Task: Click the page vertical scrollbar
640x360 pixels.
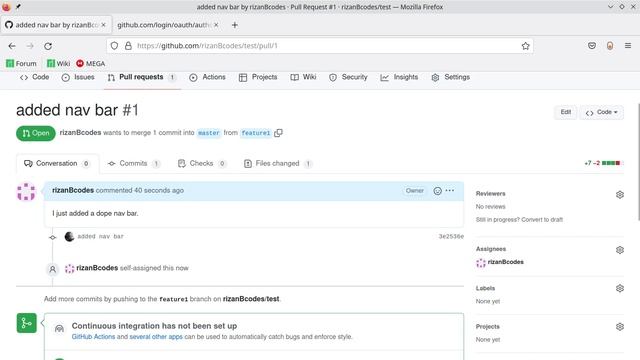Action: click(638, 162)
